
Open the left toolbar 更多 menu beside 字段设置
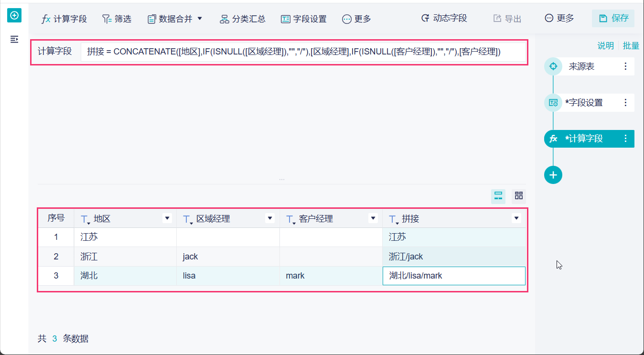click(x=357, y=19)
